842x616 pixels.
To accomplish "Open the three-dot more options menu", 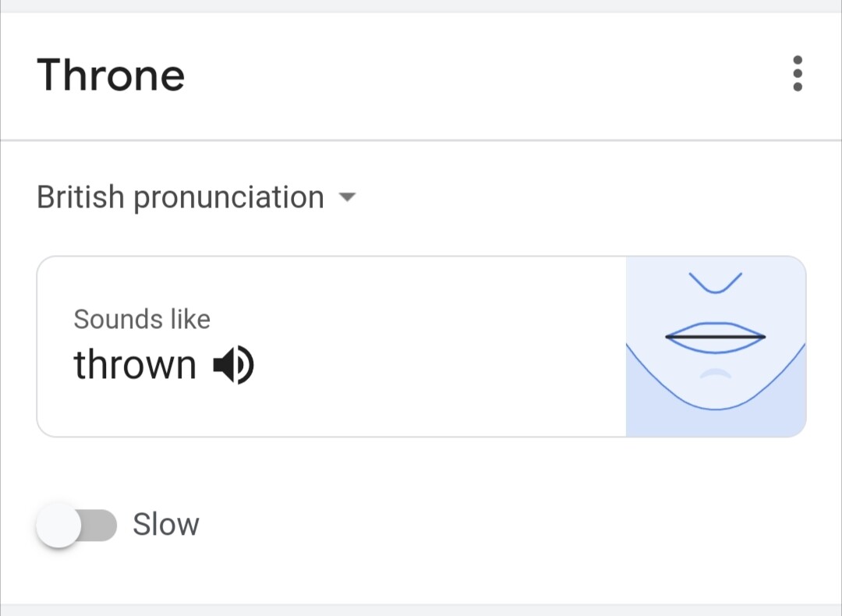I will tap(797, 74).
